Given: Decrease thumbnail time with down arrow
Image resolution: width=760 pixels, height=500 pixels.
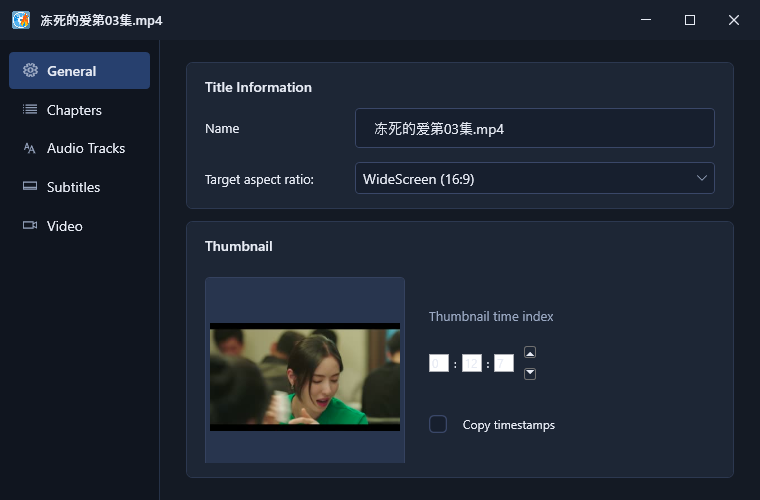Looking at the screenshot, I should coord(530,374).
